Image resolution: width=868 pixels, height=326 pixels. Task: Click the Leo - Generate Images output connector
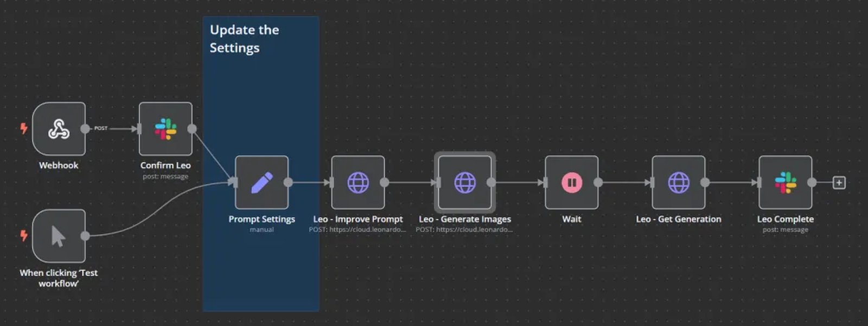pyautogui.click(x=492, y=183)
